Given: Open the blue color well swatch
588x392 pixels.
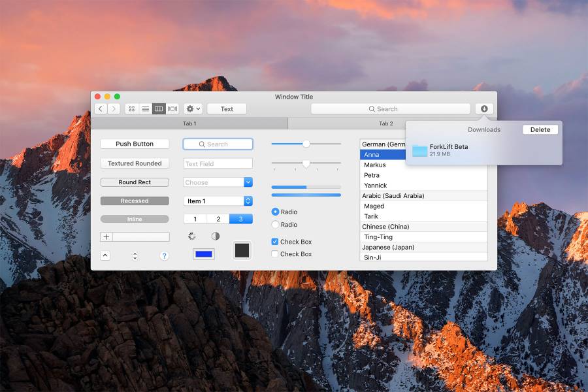Looking at the screenshot, I should (x=204, y=254).
